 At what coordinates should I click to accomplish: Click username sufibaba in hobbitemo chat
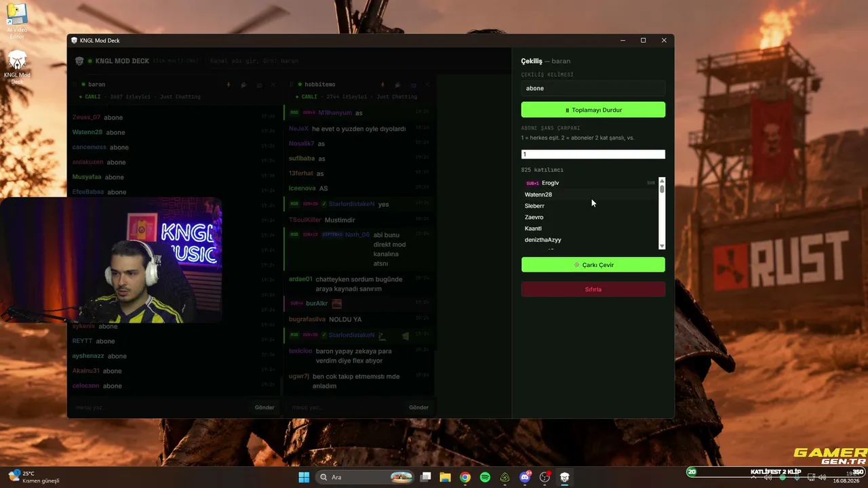tap(302, 159)
